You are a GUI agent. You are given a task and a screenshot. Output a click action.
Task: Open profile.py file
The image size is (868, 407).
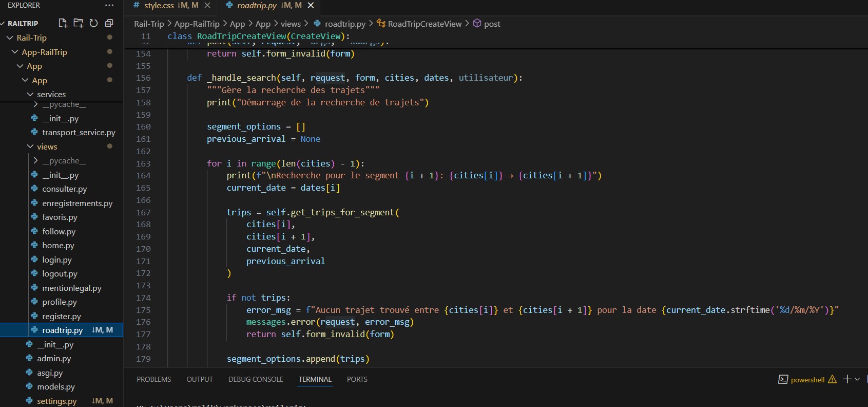point(60,302)
